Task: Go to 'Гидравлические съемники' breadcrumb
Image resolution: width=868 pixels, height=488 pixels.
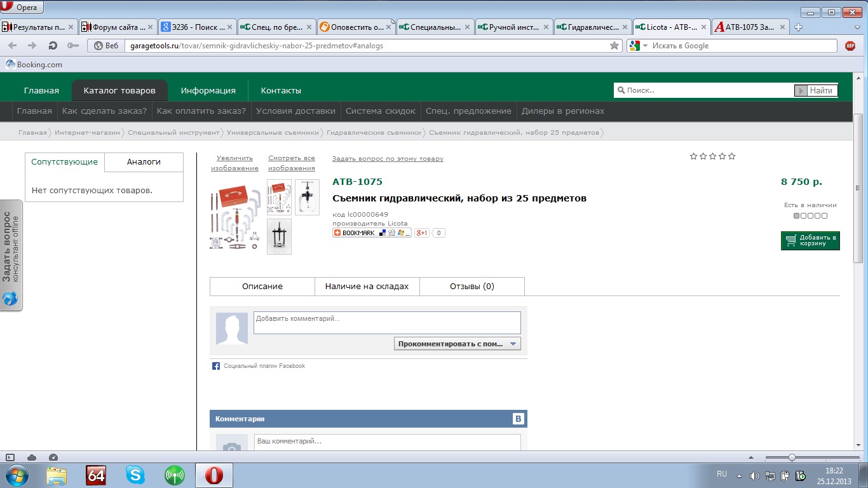Action: pyautogui.click(x=374, y=133)
